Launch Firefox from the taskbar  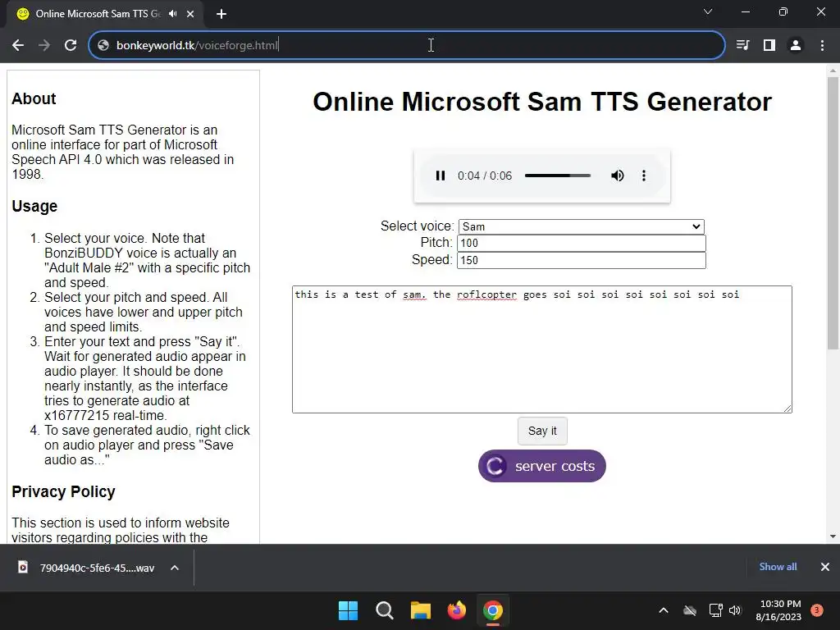coord(456,610)
